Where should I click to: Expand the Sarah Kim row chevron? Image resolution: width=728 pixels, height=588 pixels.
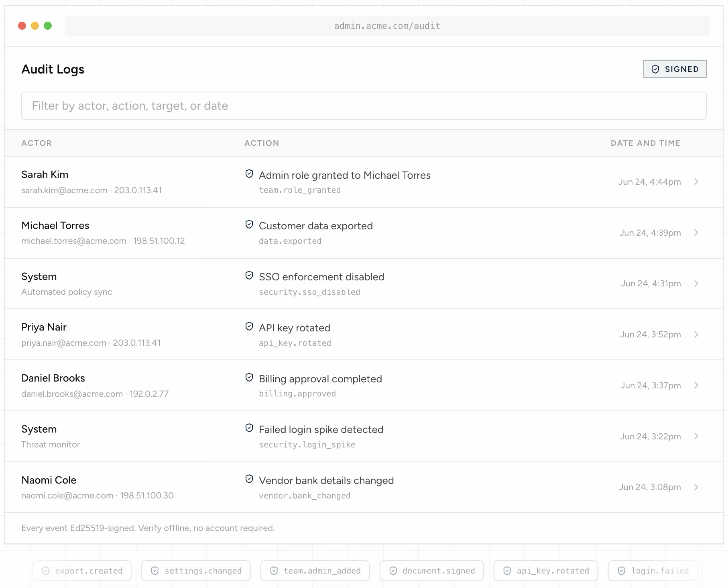click(x=696, y=182)
